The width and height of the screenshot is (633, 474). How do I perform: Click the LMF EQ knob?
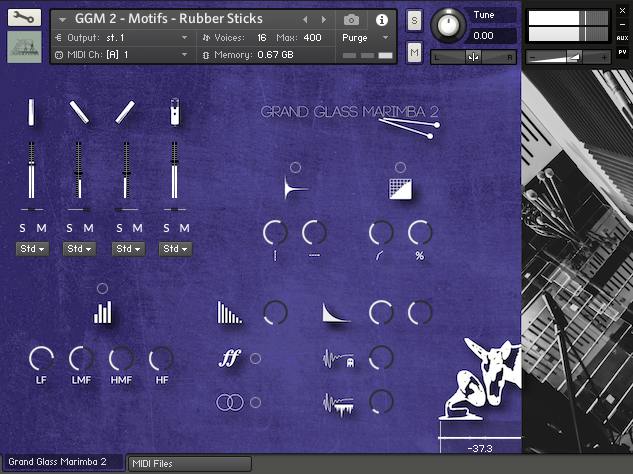coord(81,358)
